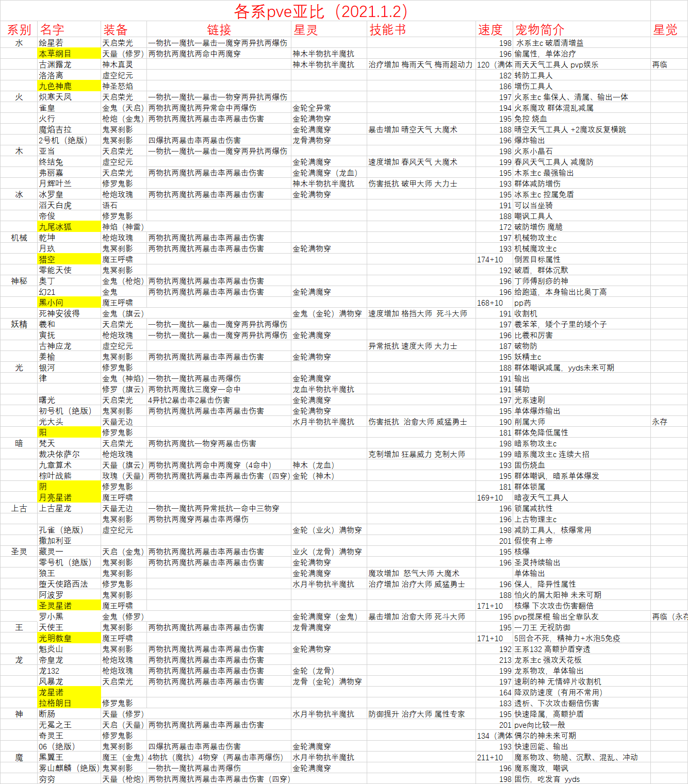Select the 星觉 column header
The width and height of the screenshot is (688, 784).
coord(669,29)
